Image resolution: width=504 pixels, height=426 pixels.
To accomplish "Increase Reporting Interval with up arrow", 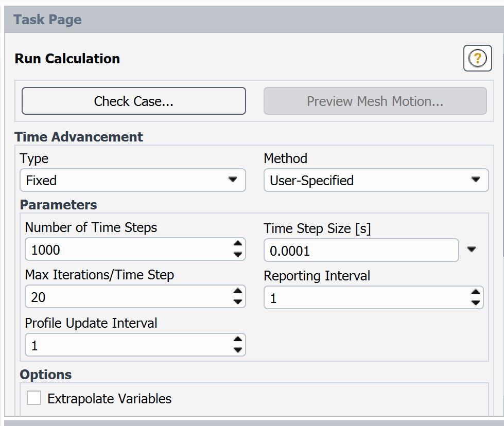I will 475,293.
